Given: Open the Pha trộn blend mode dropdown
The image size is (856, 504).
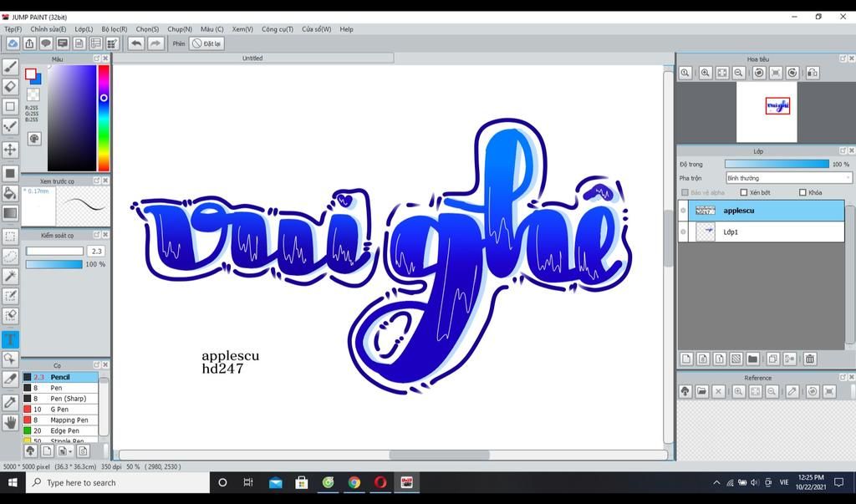Looking at the screenshot, I should coord(788,178).
